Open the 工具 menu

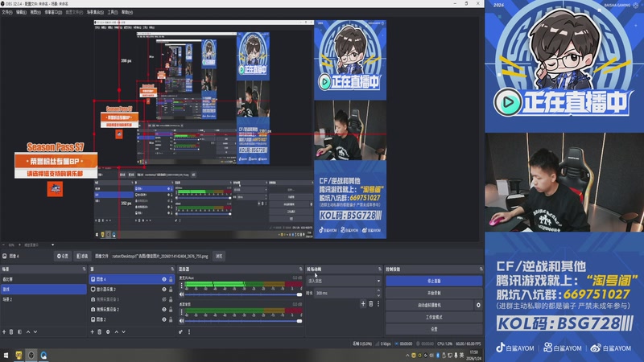(x=113, y=12)
